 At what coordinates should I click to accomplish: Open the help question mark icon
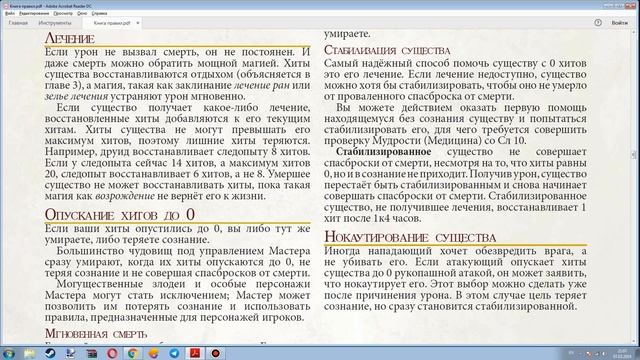pyautogui.click(x=598, y=23)
